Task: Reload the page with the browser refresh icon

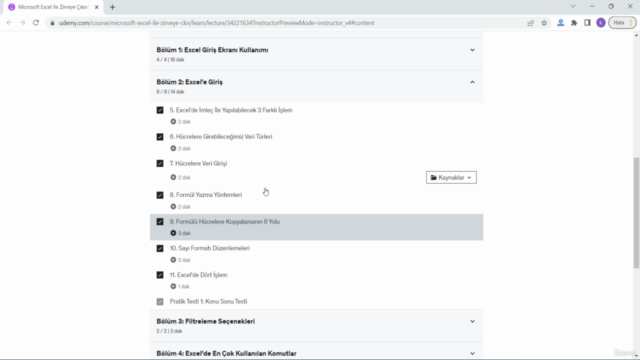Action: (x=36, y=23)
